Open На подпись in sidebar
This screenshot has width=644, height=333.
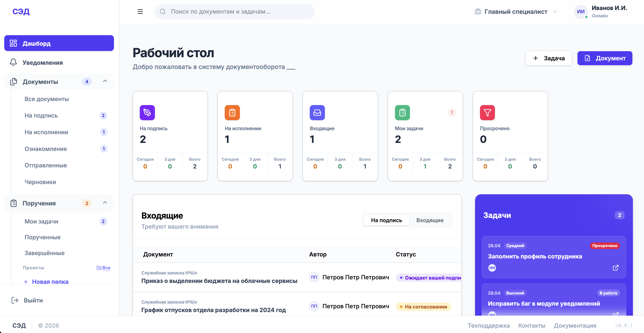[66, 116]
